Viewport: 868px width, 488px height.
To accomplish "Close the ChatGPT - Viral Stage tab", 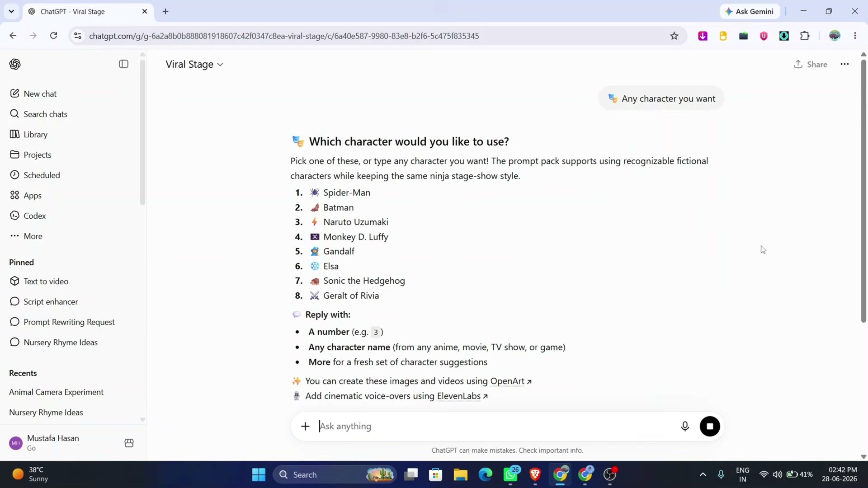I will [x=145, y=11].
